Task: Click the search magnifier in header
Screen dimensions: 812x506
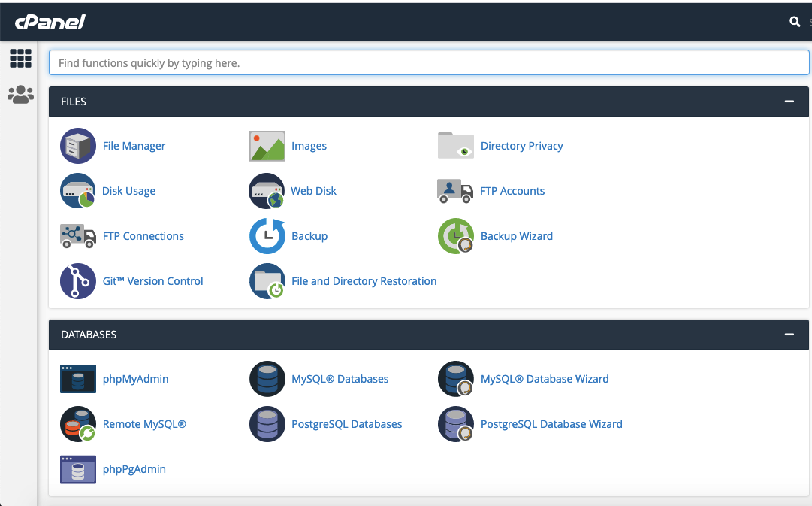Action: pos(795,21)
